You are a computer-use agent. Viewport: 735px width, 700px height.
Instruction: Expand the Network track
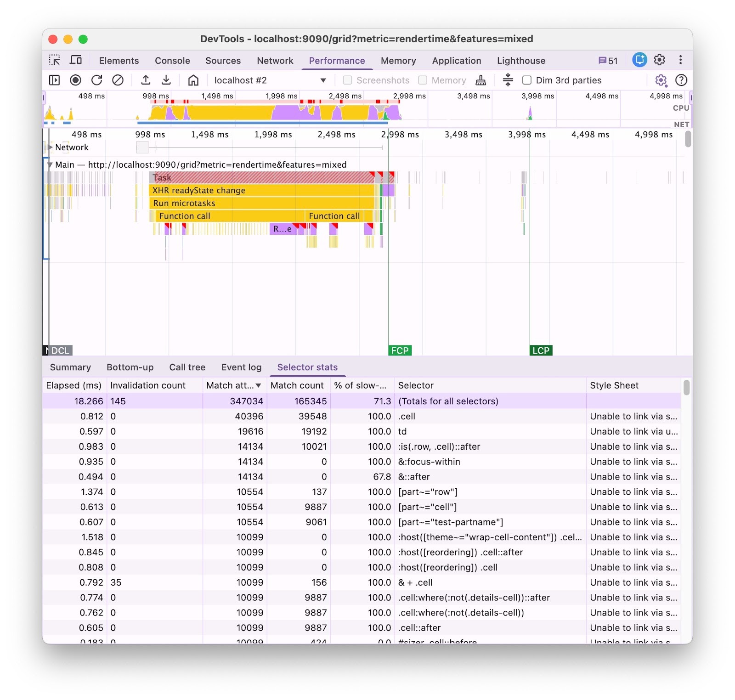point(50,147)
